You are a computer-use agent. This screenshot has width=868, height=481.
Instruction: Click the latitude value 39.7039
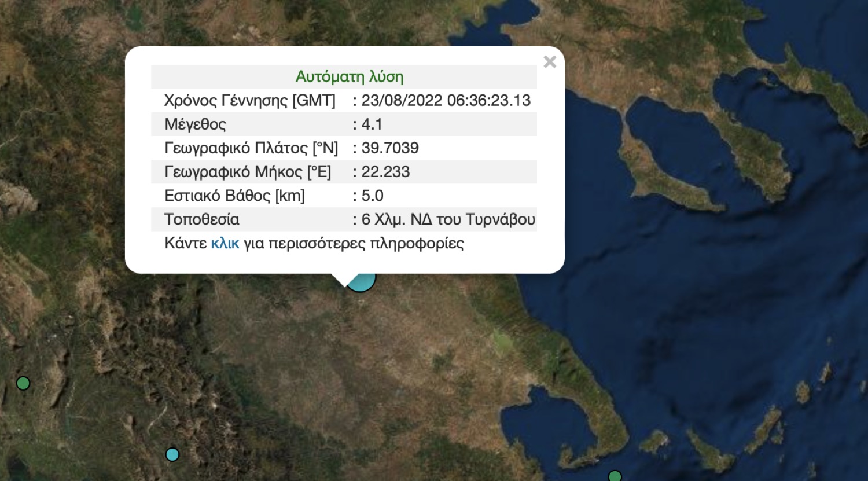coord(389,148)
